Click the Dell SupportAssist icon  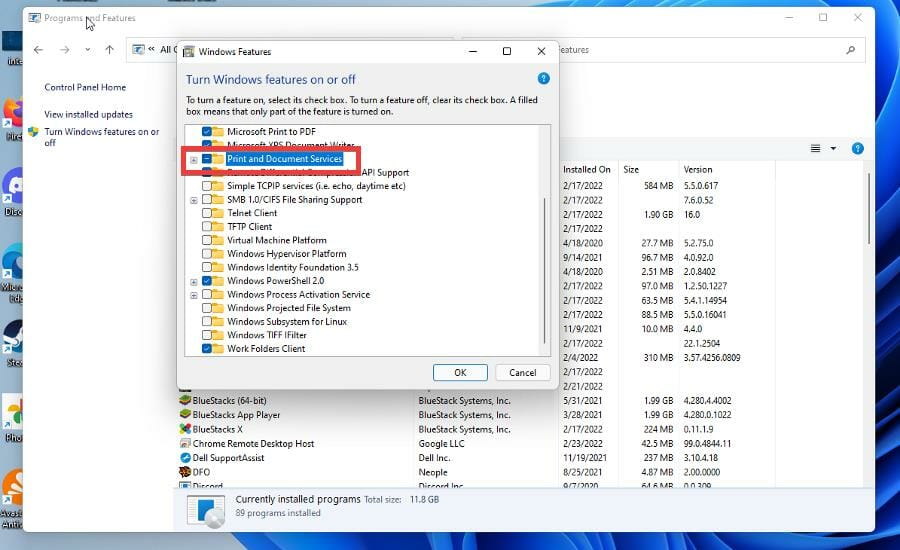185,458
